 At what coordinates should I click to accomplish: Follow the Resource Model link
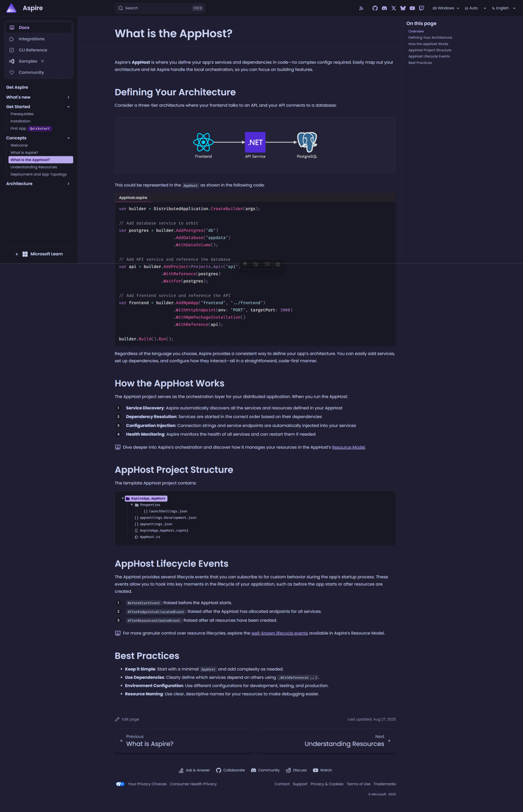[x=348, y=447]
